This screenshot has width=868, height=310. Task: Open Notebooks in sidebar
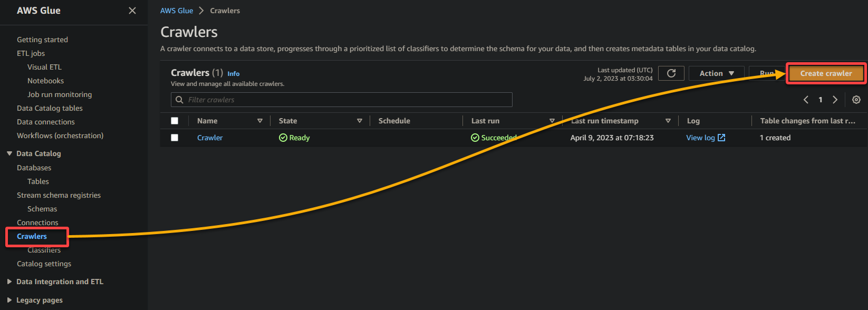45,81
